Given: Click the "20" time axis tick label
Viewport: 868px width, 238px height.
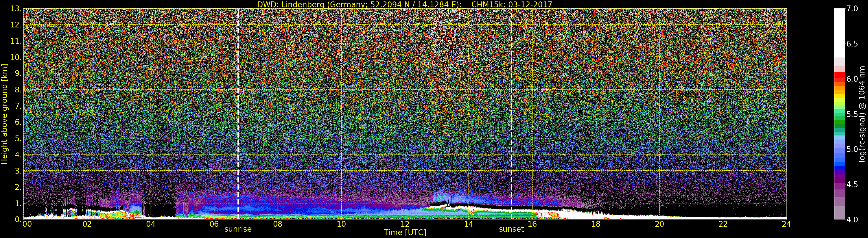Looking at the screenshot, I should click(659, 224).
